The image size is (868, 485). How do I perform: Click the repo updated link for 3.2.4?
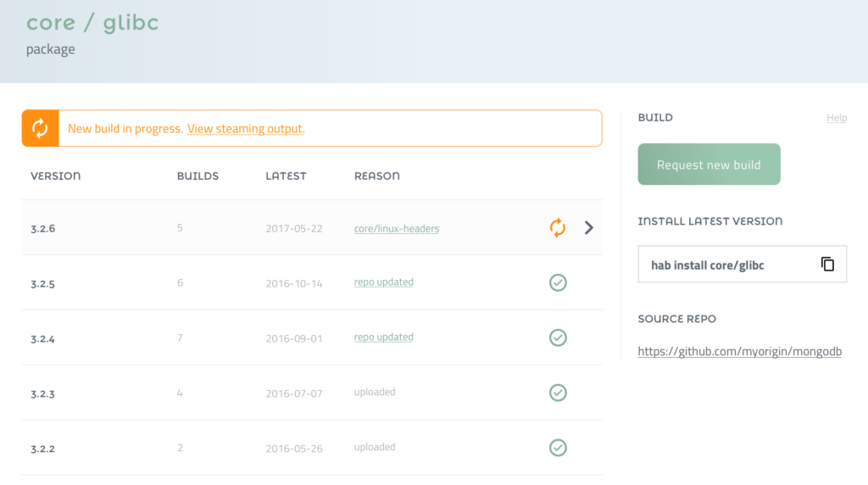coord(383,337)
